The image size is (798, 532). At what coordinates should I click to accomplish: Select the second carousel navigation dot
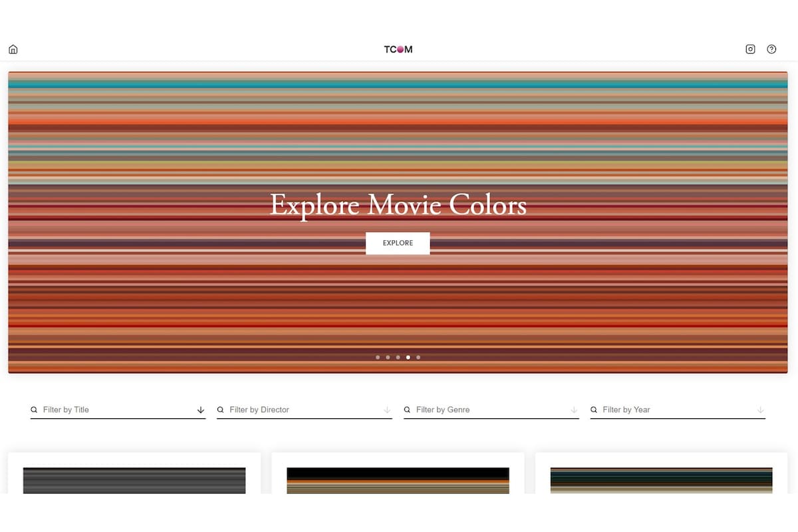pyautogui.click(x=388, y=357)
